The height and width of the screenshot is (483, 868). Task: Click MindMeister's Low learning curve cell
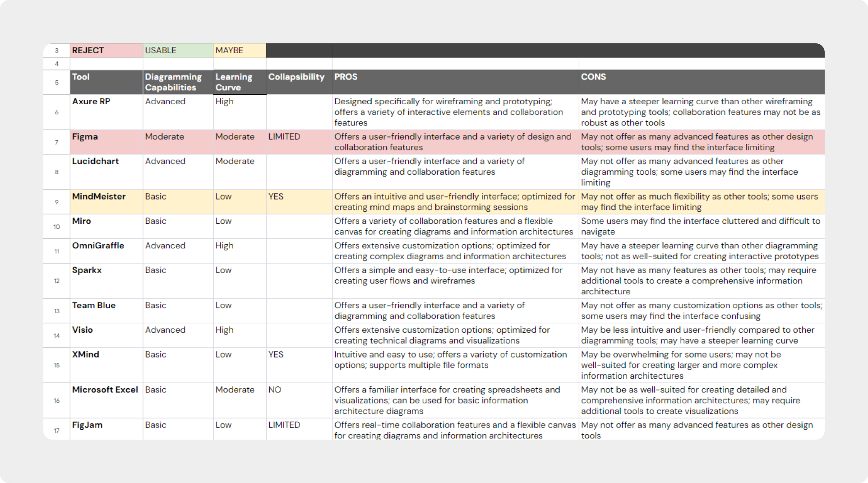click(240, 202)
